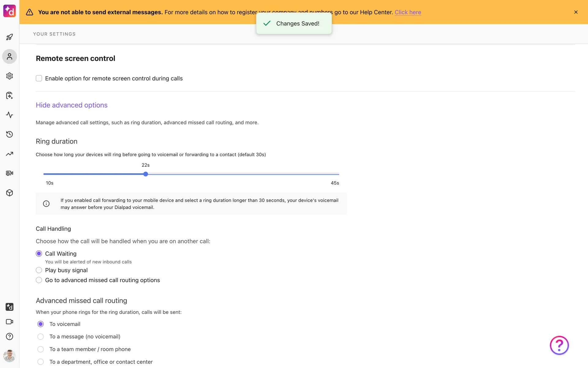Click the rocket icon in sidebar

coord(9,37)
